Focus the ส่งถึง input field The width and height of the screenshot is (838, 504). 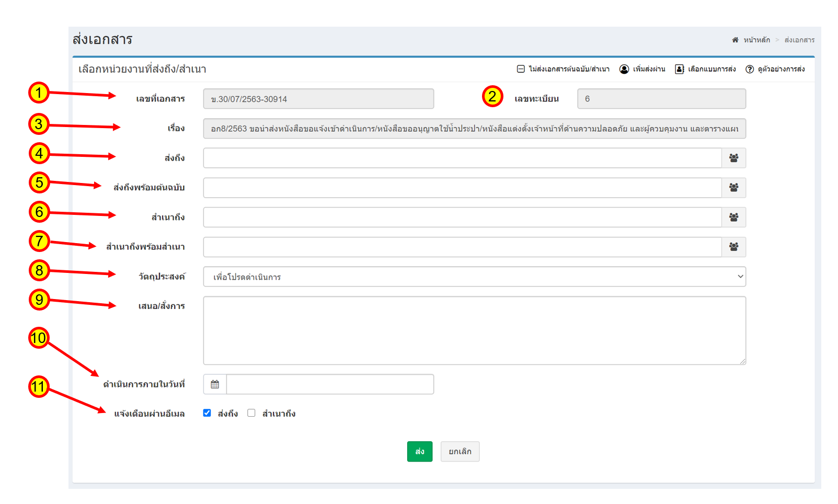coord(462,158)
